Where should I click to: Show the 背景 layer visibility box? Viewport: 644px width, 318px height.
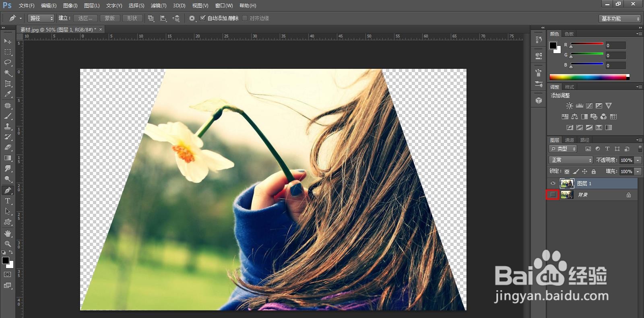pyautogui.click(x=553, y=195)
